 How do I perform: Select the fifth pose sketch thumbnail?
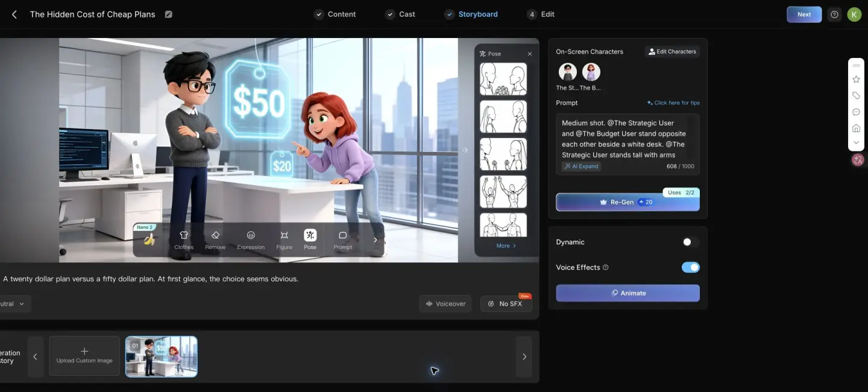tap(503, 225)
